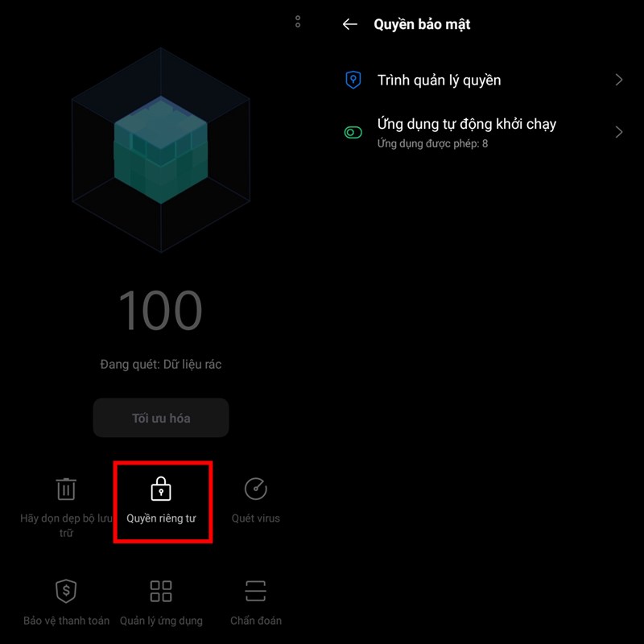
Task: Open Bảo vệ thanh toán shield icon
Action: click(66, 591)
